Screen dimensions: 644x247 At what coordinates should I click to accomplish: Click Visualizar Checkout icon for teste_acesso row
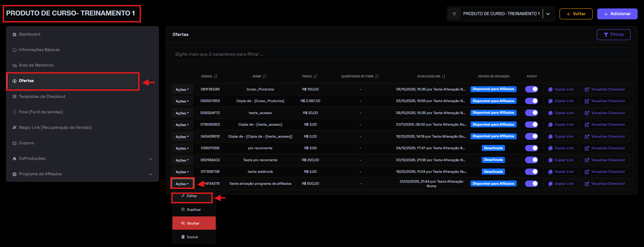(587, 113)
